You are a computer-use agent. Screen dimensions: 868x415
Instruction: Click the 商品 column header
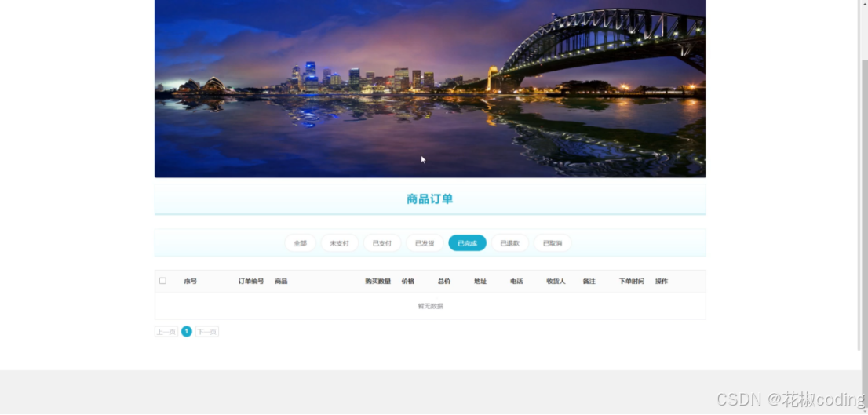281,282
